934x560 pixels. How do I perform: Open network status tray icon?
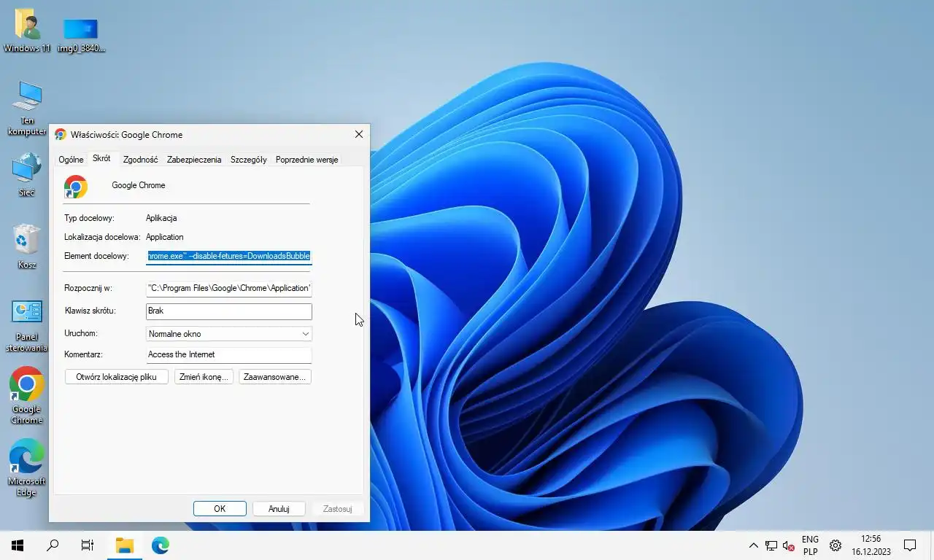771,545
